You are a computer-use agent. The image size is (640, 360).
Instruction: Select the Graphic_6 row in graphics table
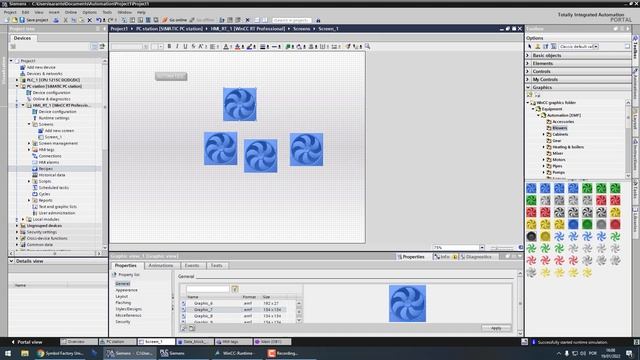click(233, 303)
